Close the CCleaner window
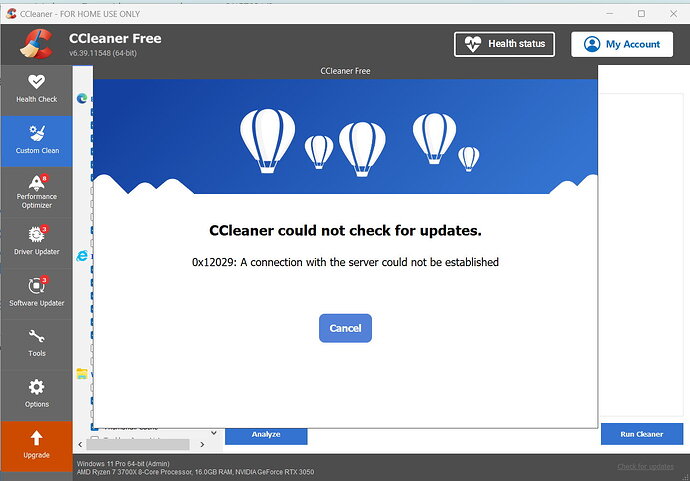 tap(668, 13)
